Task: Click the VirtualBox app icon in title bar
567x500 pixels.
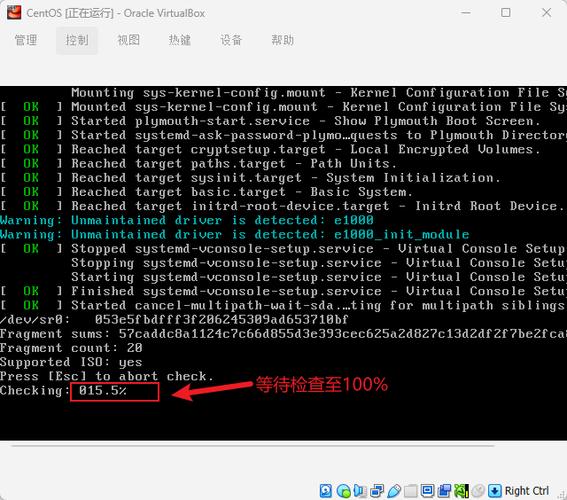Action: pos(14,13)
